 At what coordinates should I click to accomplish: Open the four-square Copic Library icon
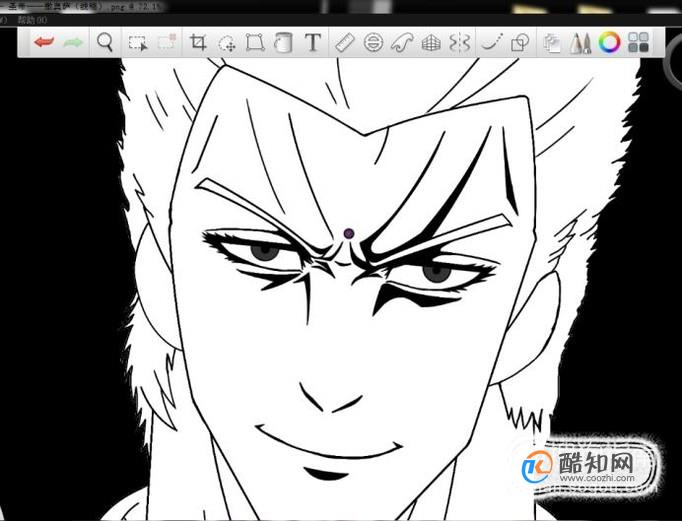click(639, 43)
